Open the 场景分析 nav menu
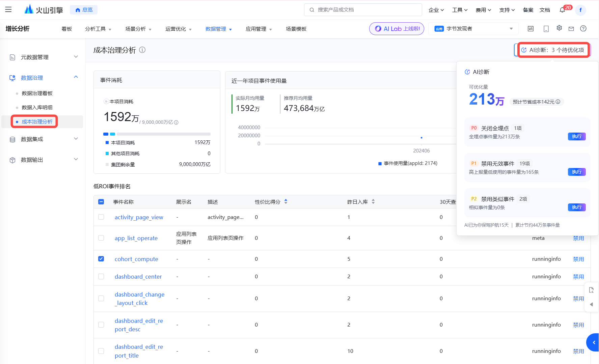This screenshot has width=599, height=364. click(138, 29)
